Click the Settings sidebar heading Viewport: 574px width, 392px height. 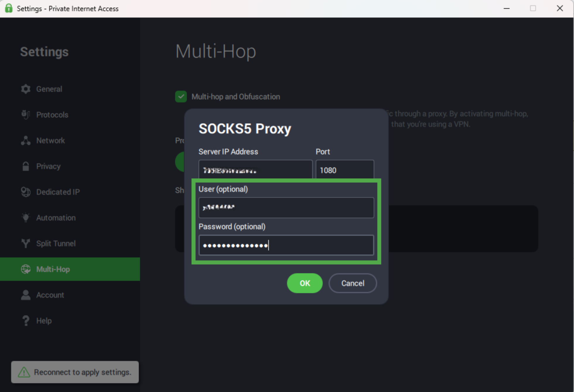(44, 52)
